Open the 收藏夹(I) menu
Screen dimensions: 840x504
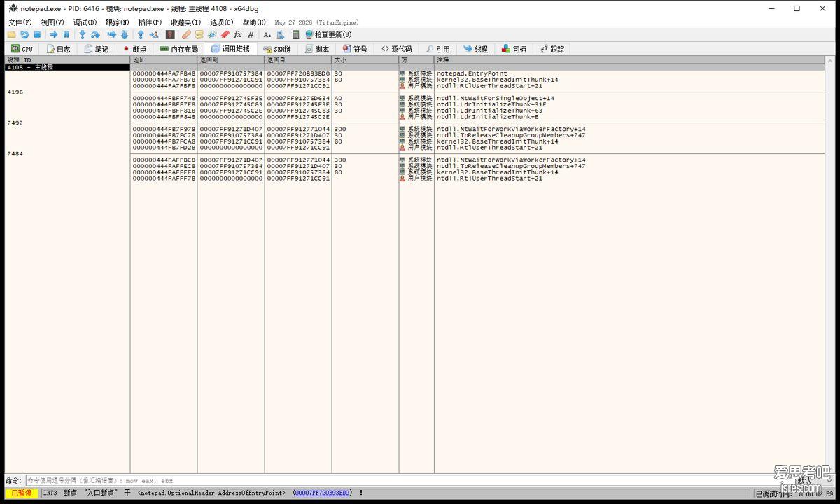186,22
